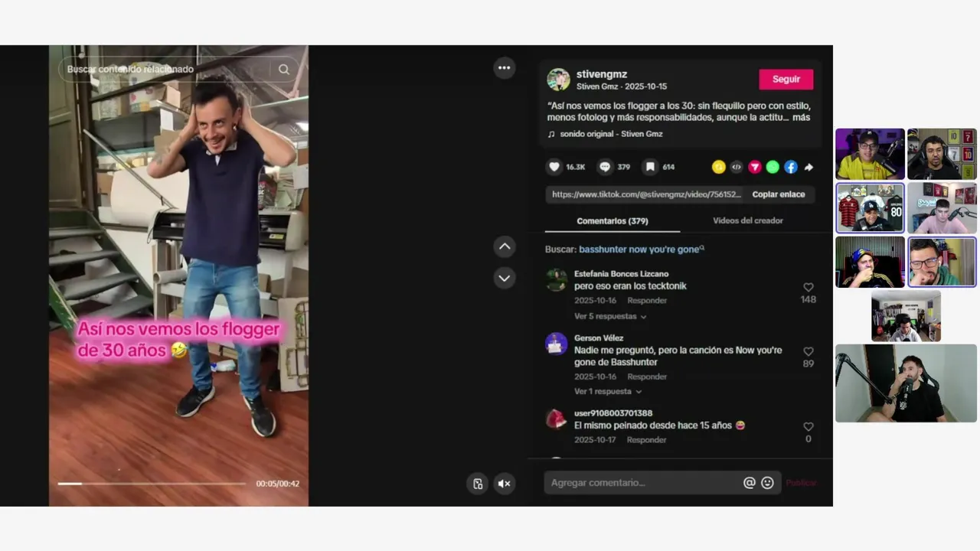Like the video with the heart icon
This screenshot has width=980, height=551.
(554, 167)
